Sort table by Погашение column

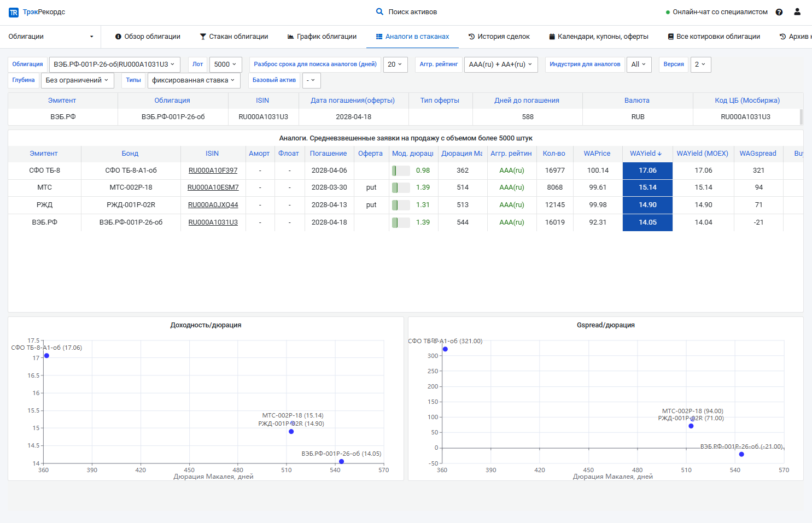(328, 154)
